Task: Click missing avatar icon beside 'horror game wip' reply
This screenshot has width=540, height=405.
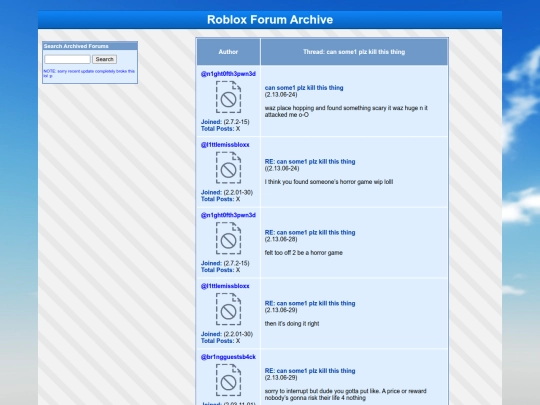Action: pyautogui.click(x=228, y=168)
